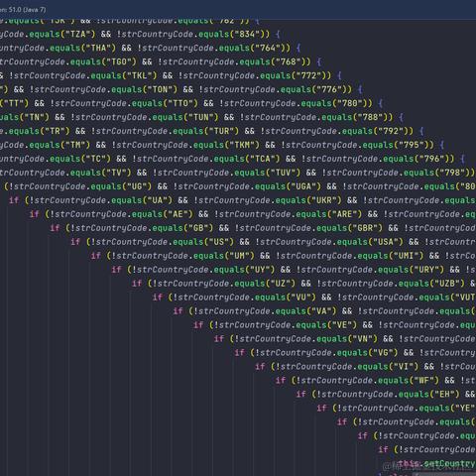Select the "VN" string literal

362,339
